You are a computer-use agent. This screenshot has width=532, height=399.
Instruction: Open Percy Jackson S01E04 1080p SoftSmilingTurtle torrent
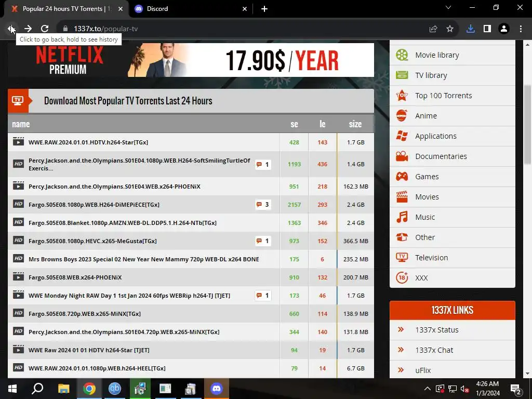pos(139,164)
